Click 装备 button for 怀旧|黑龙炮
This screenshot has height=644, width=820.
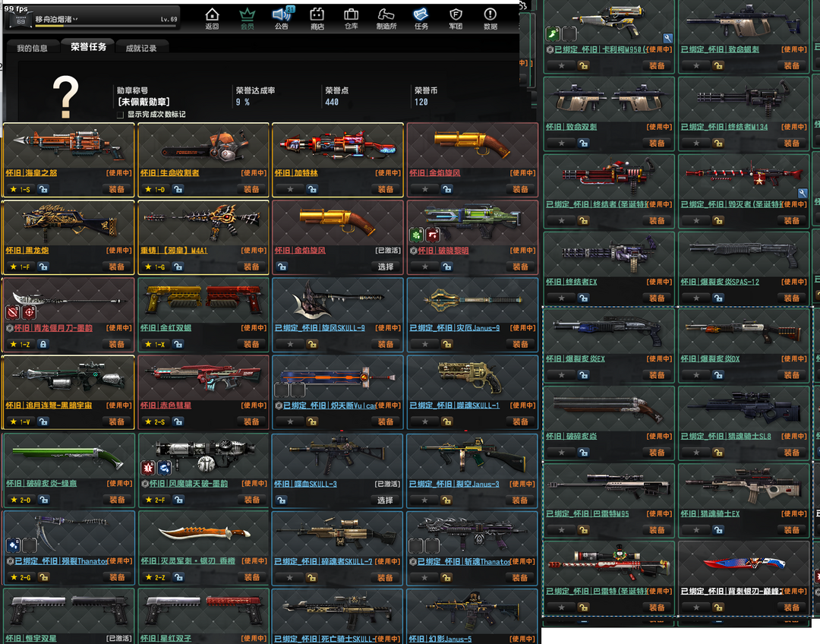click(x=116, y=267)
